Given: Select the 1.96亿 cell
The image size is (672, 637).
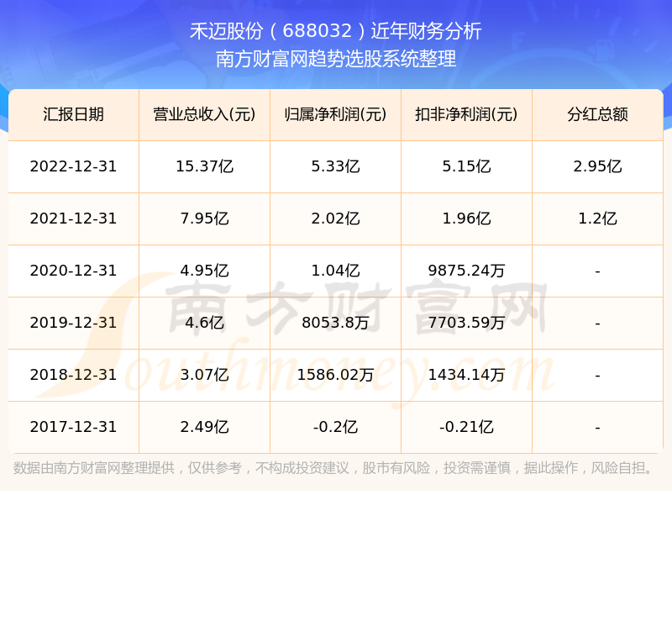Looking at the screenshot, I should [466, 218].
